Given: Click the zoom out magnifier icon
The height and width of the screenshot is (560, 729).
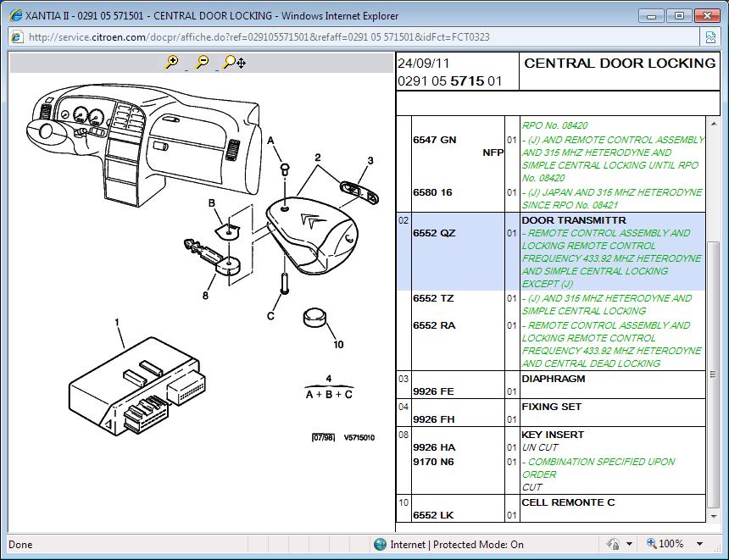Looking at the screenshot, I should [x=203, y=62].
